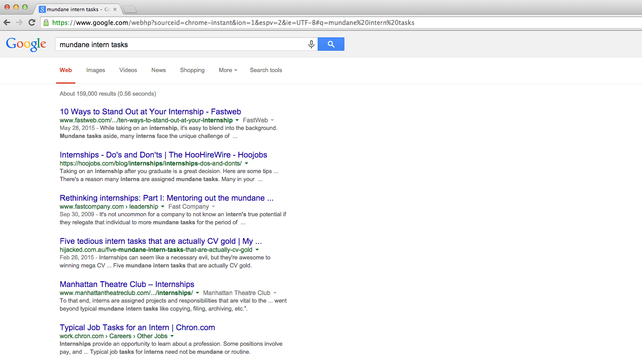Open Manhattan Theatre Club Internships link
The width and height of the screenshot is (642, 364).
127,284
